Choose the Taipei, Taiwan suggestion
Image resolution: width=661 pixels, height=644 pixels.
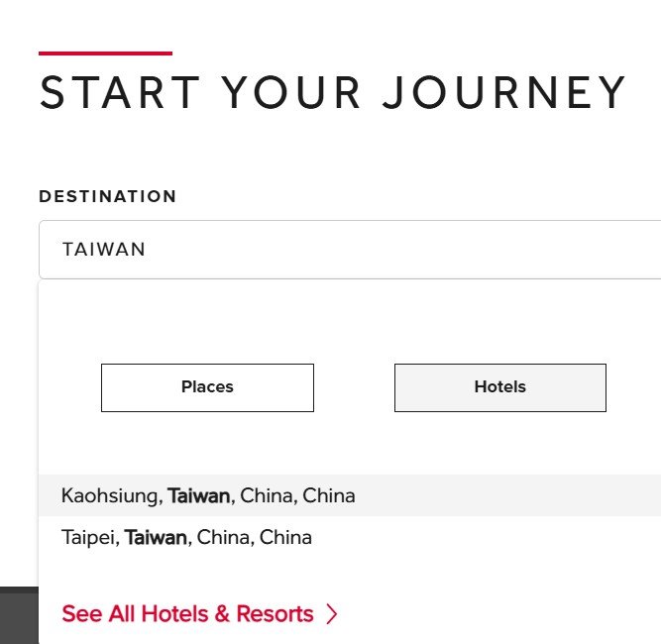point(186,538)
